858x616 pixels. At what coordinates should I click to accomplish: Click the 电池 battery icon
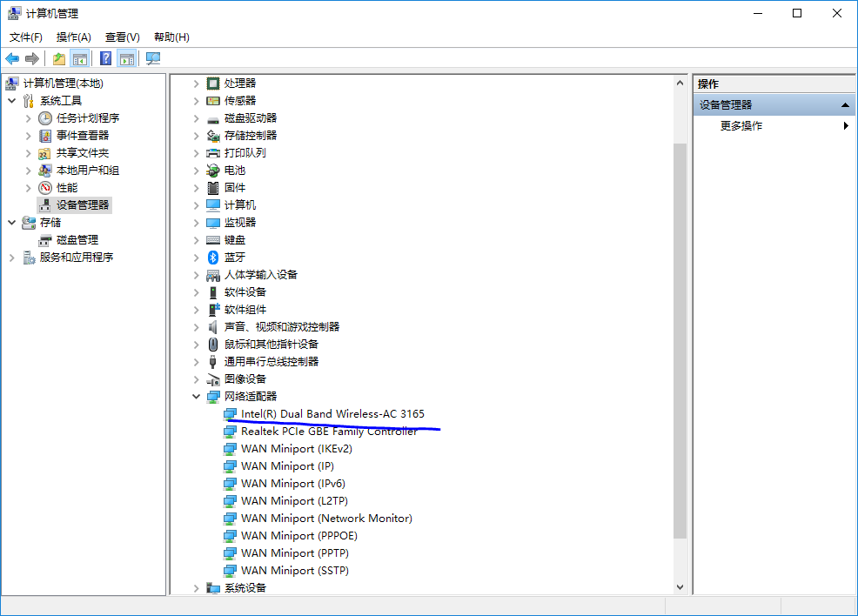213,171
